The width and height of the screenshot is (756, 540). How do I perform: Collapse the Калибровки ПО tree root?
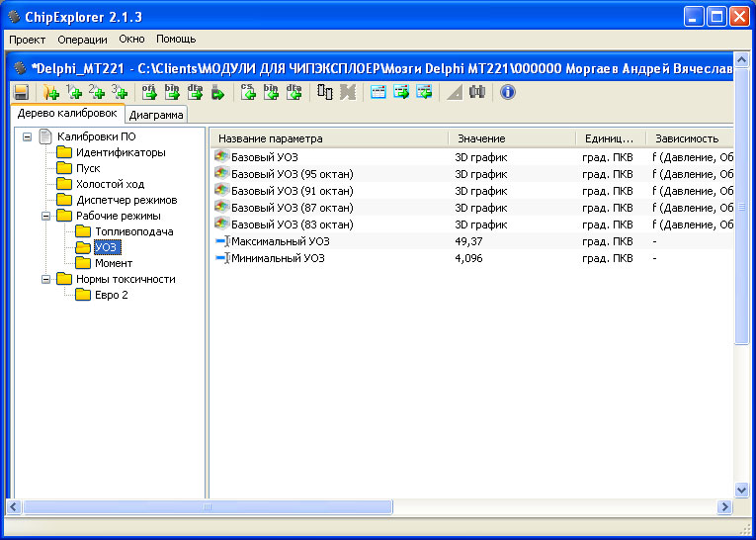tap(28, 137)
